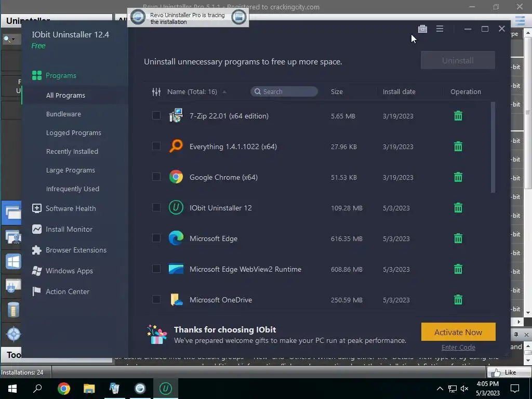Click the right Revo tracing bar icon

(x=238, y=17)
